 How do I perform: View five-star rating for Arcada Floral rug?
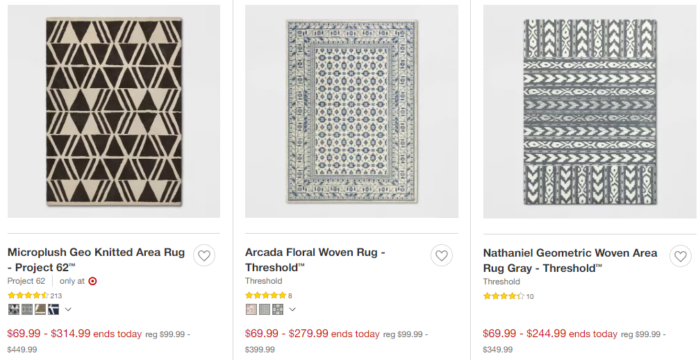[x=266, y=295]
